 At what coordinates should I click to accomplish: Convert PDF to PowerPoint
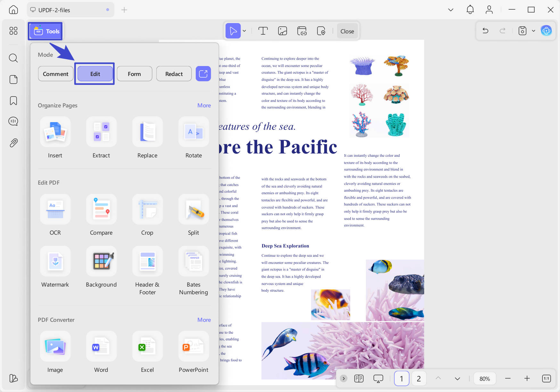tap(194, 353)
